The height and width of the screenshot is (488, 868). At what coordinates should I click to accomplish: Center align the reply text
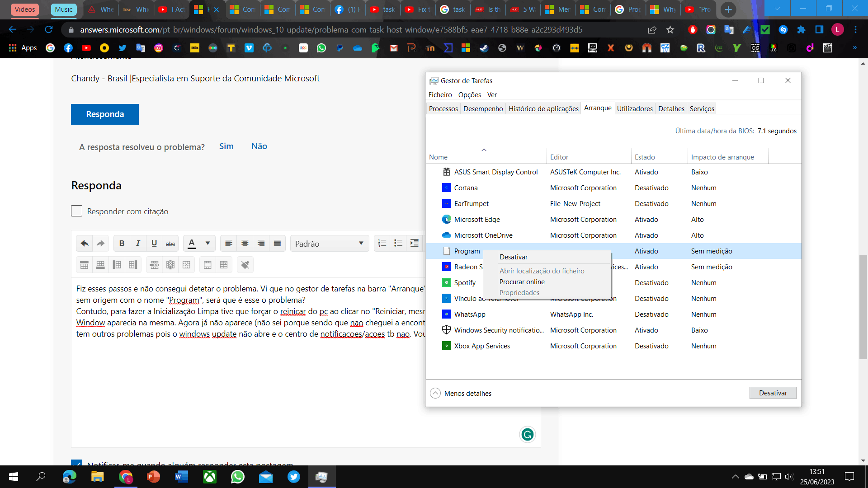pyautogui.click(x=245, y=244)
